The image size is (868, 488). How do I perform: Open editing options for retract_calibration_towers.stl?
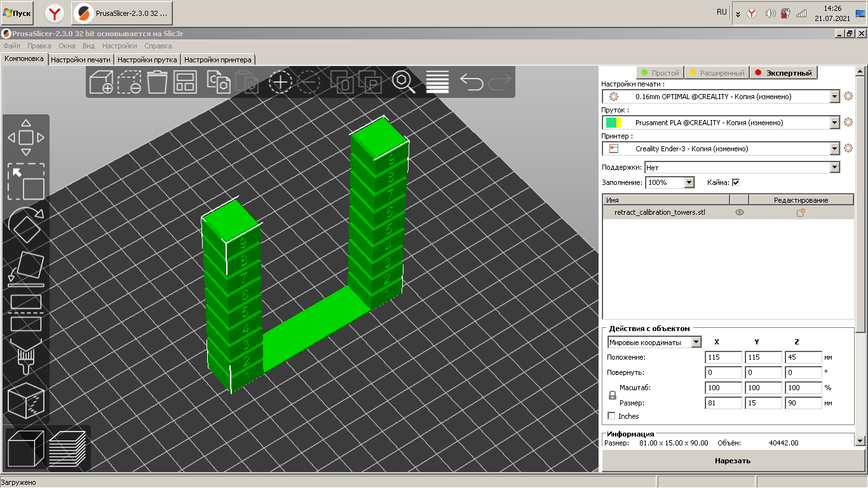click(801, 213)
